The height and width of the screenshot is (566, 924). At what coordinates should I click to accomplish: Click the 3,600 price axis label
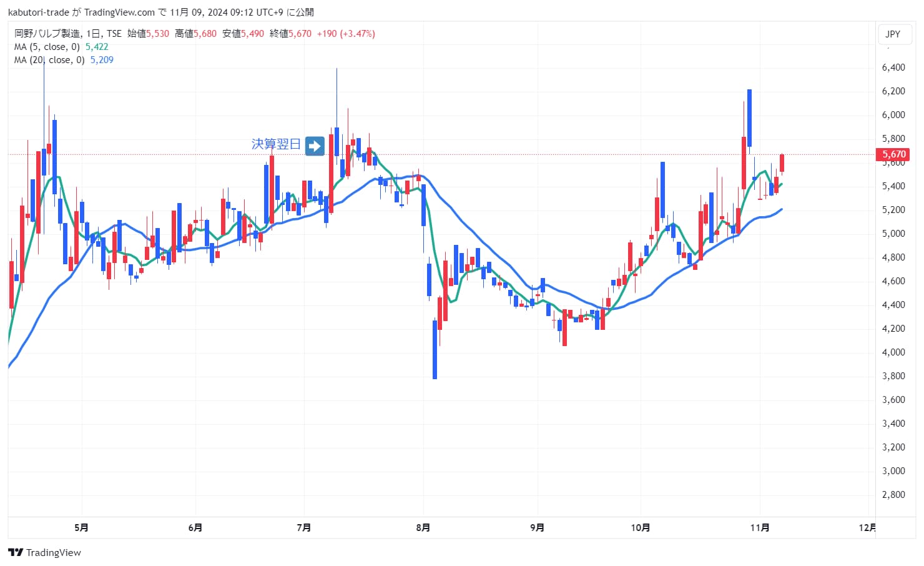point(893,400)
